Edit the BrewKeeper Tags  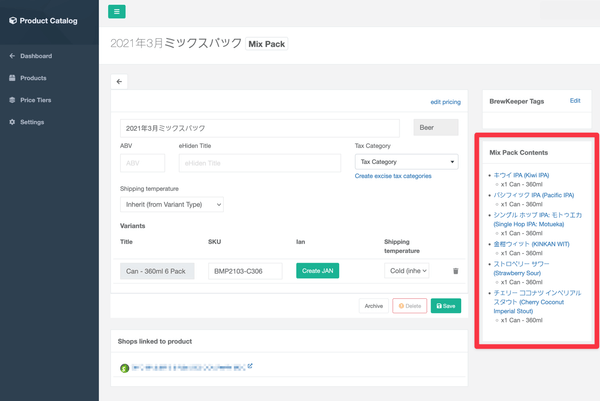pos(575,101)
